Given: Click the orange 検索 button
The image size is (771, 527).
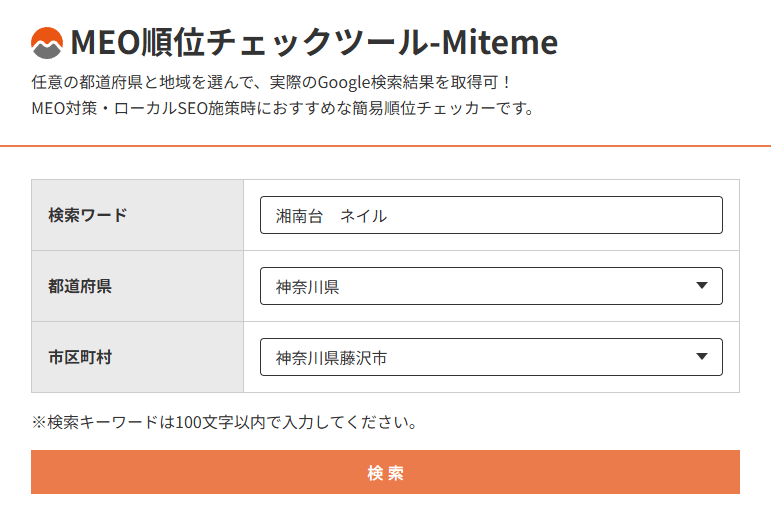Looking at the screenshot, I should click(385, 472).
